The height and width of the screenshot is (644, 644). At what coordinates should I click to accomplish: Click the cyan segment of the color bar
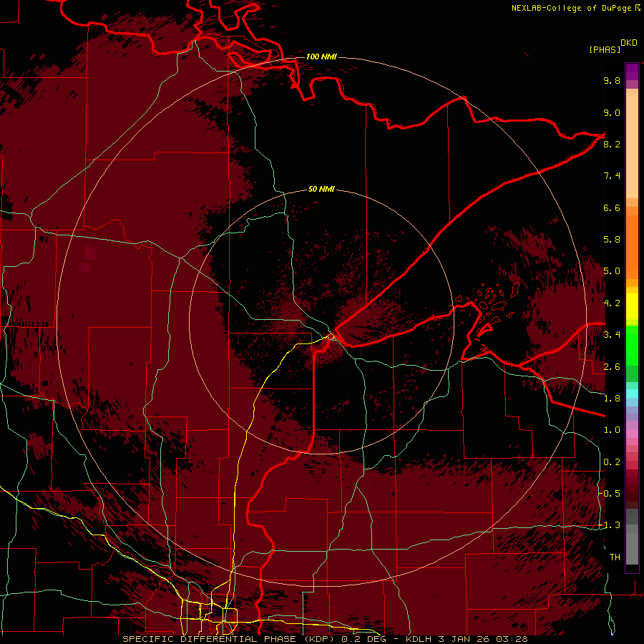632,394
